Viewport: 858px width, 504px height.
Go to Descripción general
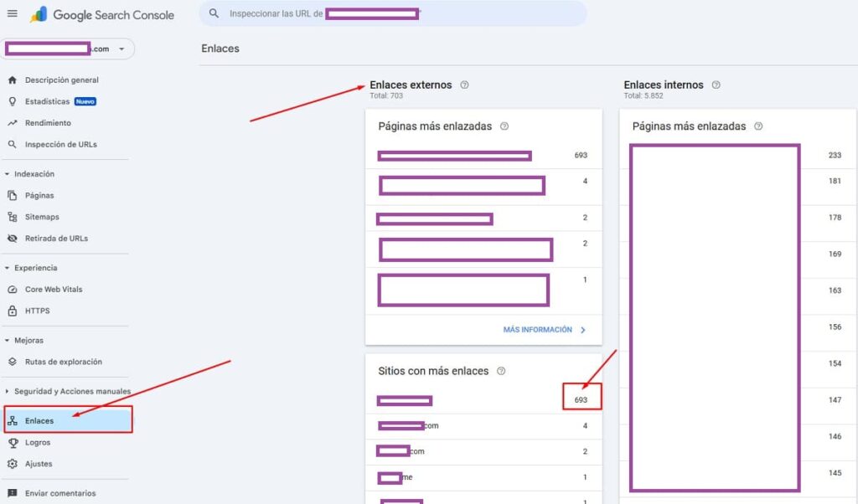(x=61, y=80)
